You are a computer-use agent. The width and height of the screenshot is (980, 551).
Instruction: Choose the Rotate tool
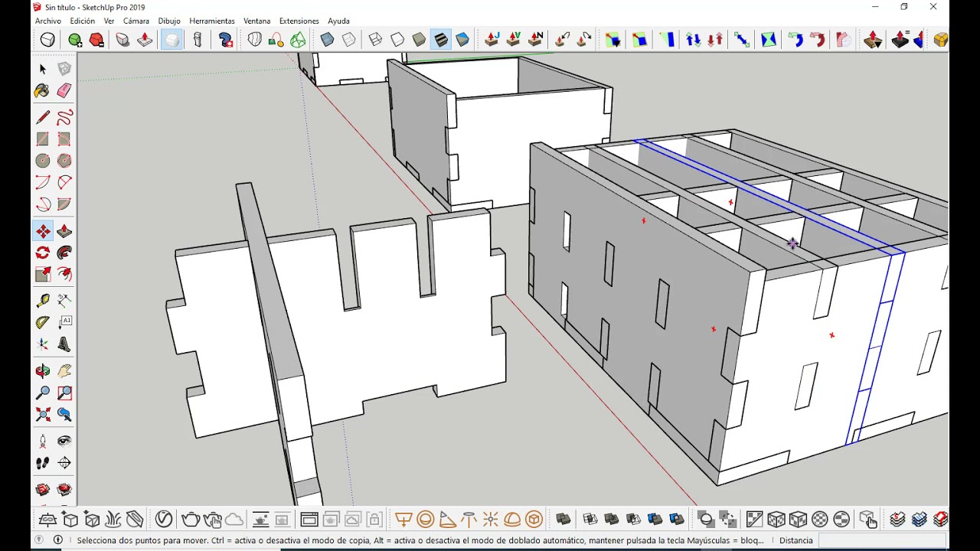pyautogui.click(x=43, y=253)
